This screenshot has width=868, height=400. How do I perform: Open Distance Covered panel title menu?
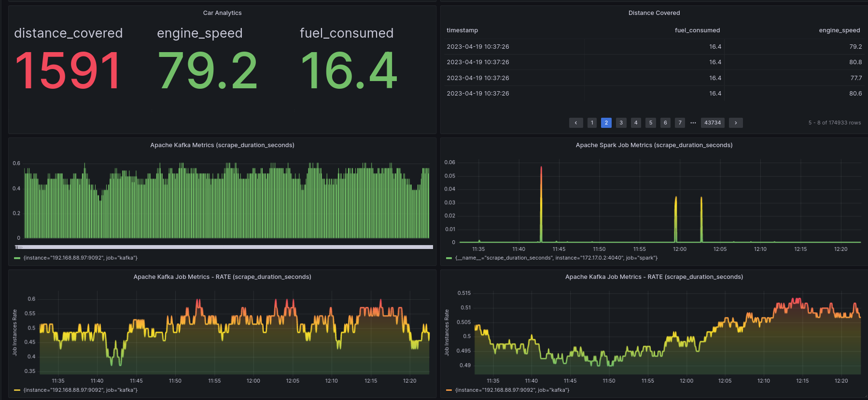654,13
